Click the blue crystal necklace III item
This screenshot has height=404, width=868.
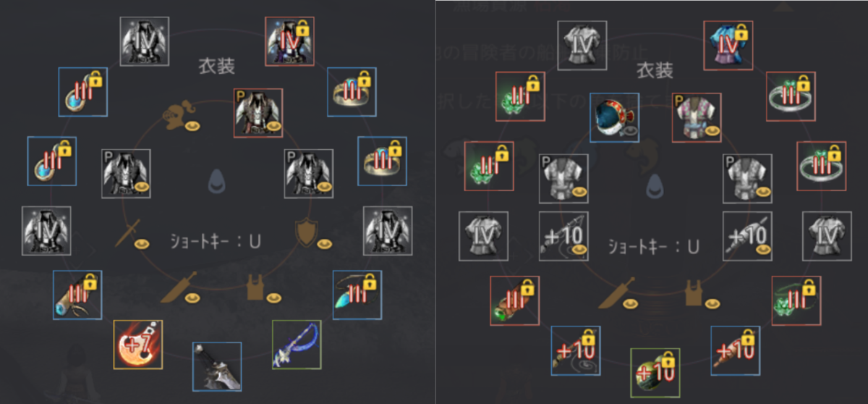[x=357, y=295]
